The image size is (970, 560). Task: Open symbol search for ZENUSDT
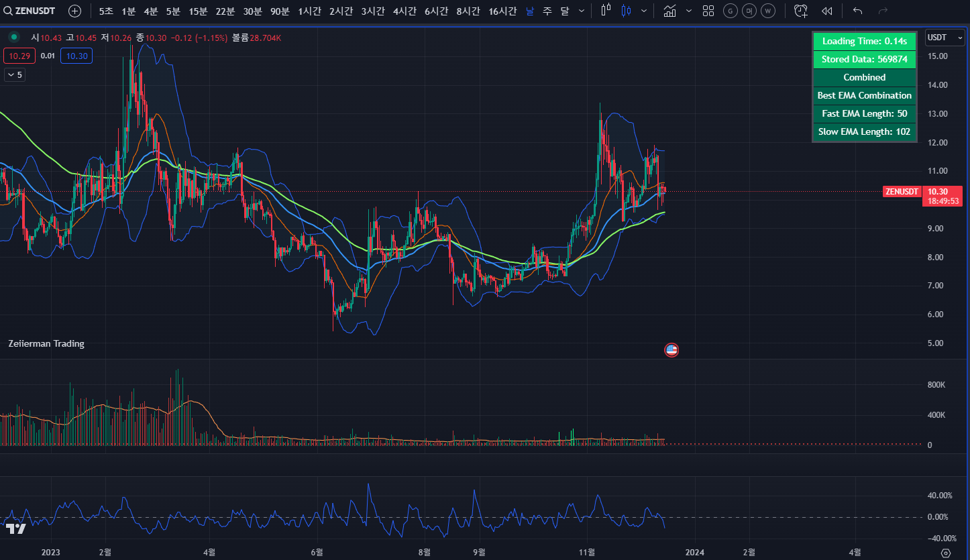click(30, 11)
